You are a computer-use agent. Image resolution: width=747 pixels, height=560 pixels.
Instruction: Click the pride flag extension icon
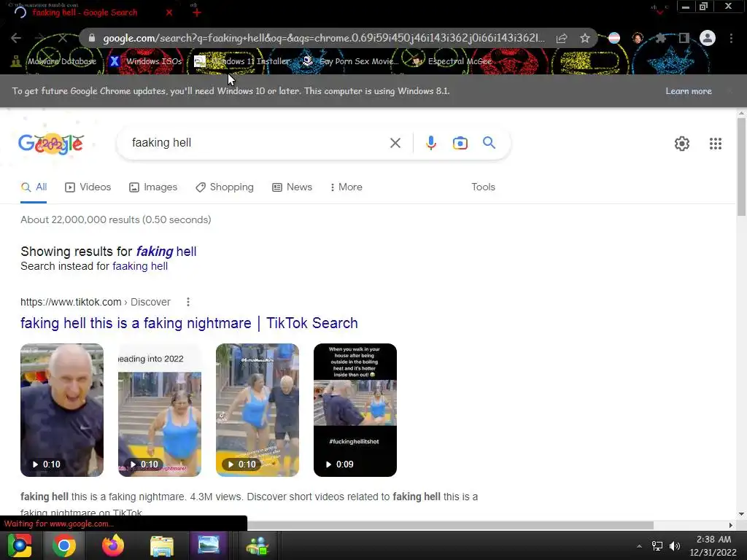(614, 38)
